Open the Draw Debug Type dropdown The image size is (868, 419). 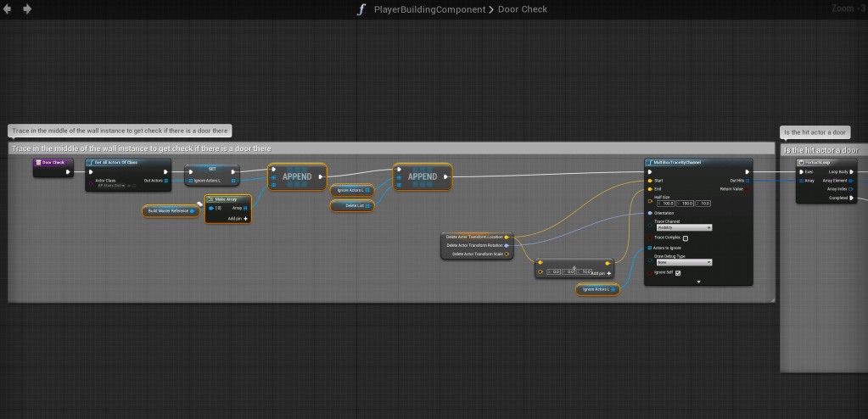tap(685, 262)
